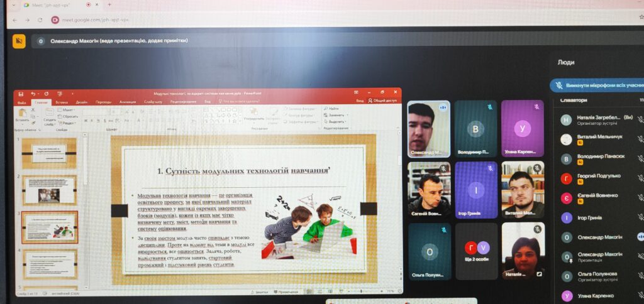Toggle mic for Ігор Гринів in list
This screenshot has height=304, width=644.
coord(640,217)
